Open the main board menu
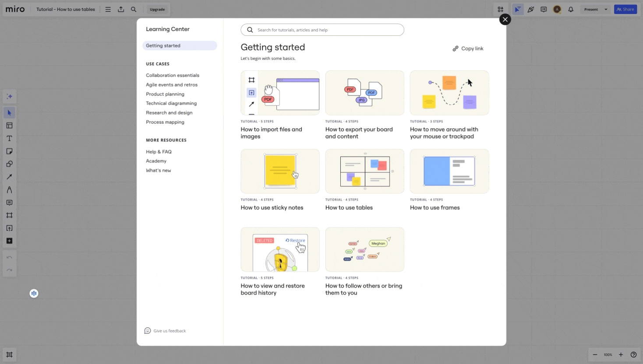Screen dimensions: 643x364 (108, 9)
